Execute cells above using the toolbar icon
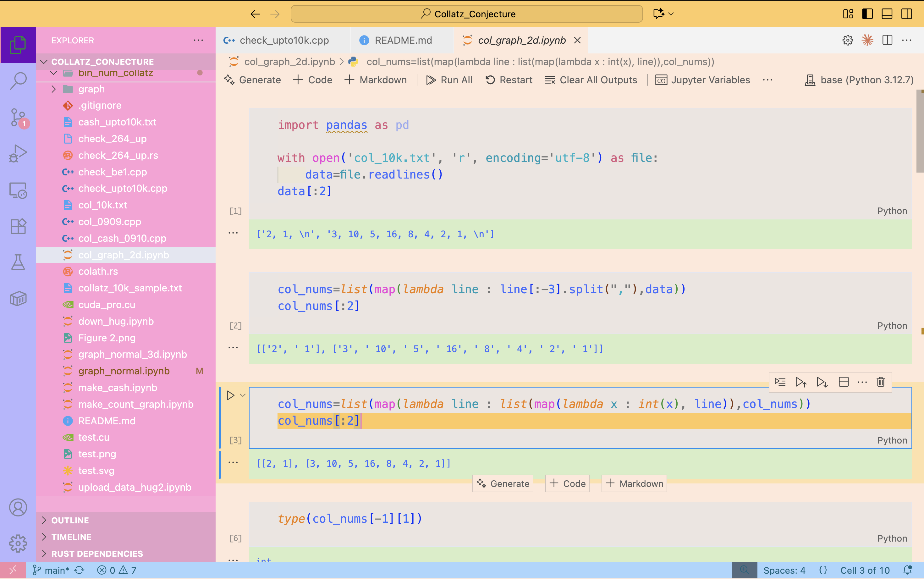 coord(801,382)
